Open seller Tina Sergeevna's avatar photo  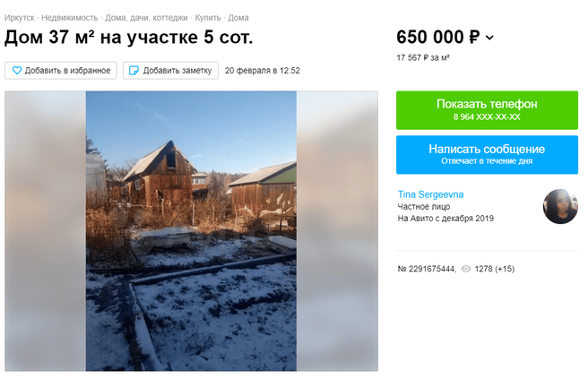(x=560, y=207)
